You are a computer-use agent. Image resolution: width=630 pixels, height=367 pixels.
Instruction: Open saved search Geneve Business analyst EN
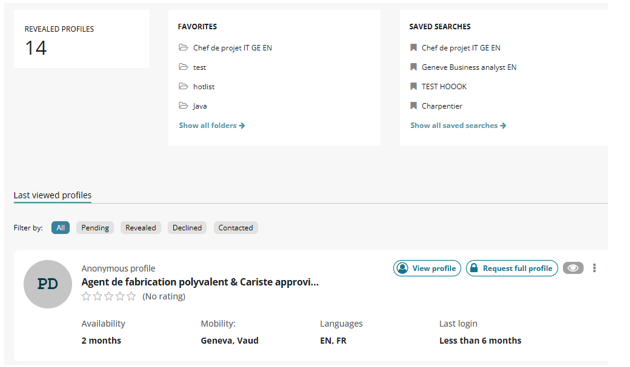469,67
